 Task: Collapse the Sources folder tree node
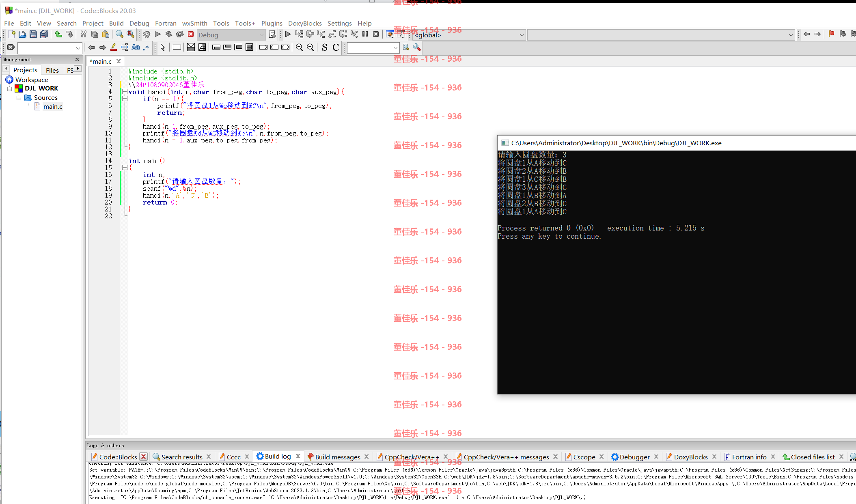click(19, 98)
